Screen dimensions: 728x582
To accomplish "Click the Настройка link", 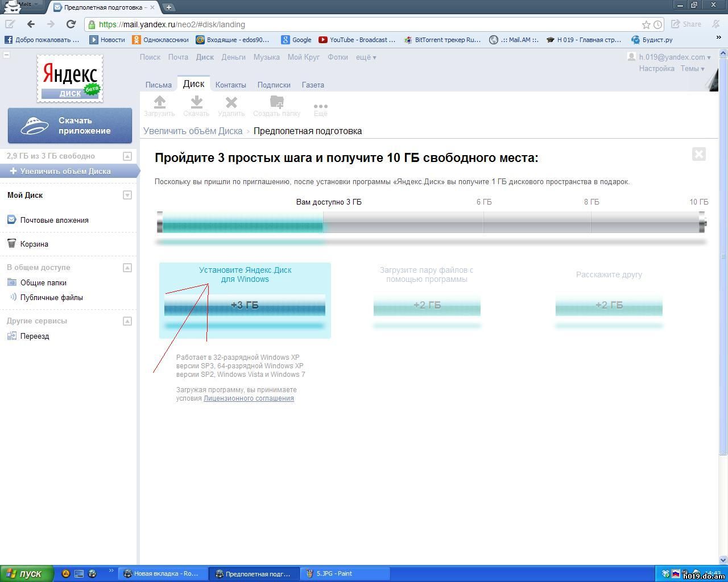I will coord(656,68).
